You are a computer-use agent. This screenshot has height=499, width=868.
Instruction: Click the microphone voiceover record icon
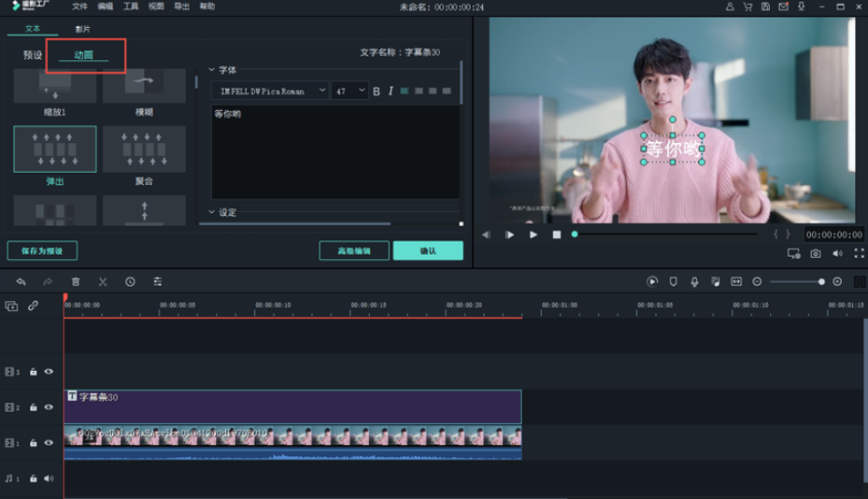point(694,281)
